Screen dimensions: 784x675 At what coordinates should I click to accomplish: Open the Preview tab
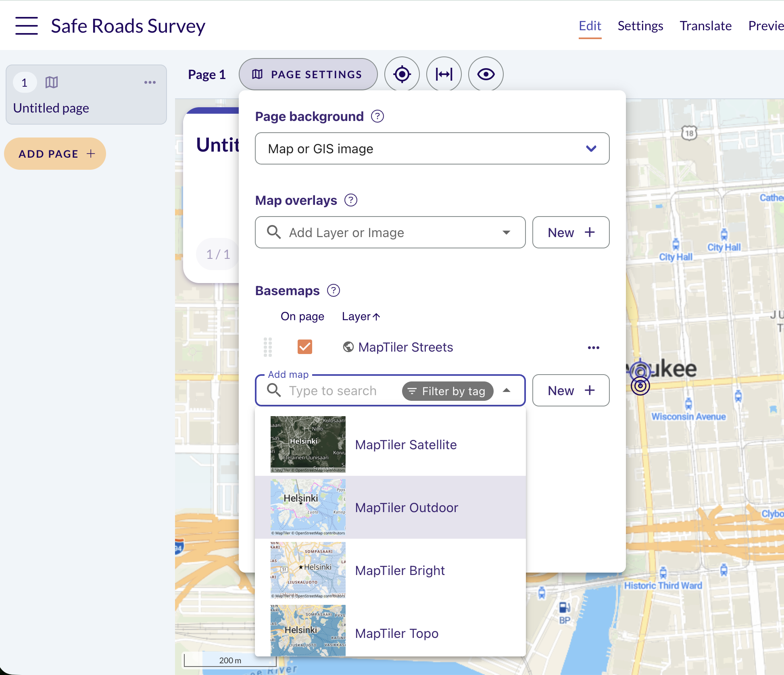click(x=766, y=26)
